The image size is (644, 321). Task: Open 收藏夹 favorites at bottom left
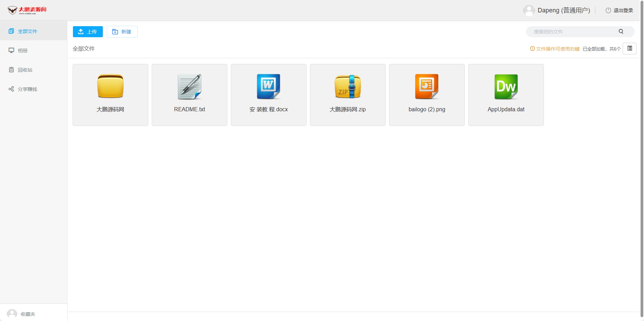click(28, 314)
